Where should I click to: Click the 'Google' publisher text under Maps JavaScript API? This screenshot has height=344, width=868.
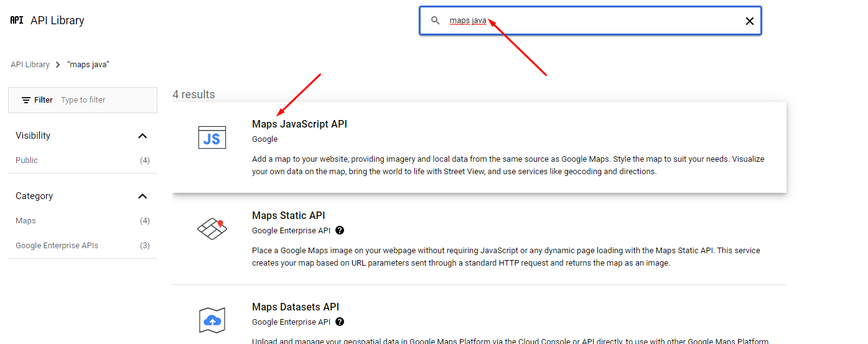coord(265,139)
